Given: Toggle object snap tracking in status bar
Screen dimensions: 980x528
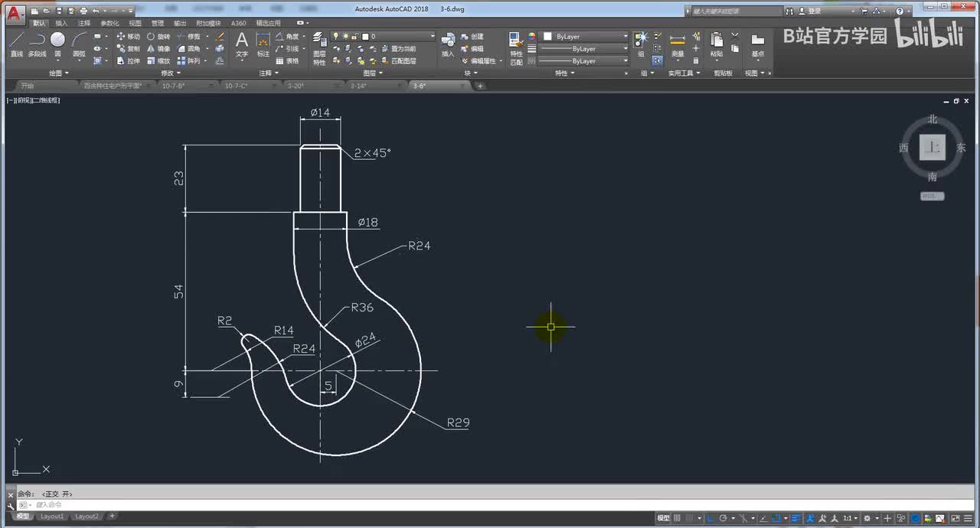Looking at the screenshot, I should [763, 518].
